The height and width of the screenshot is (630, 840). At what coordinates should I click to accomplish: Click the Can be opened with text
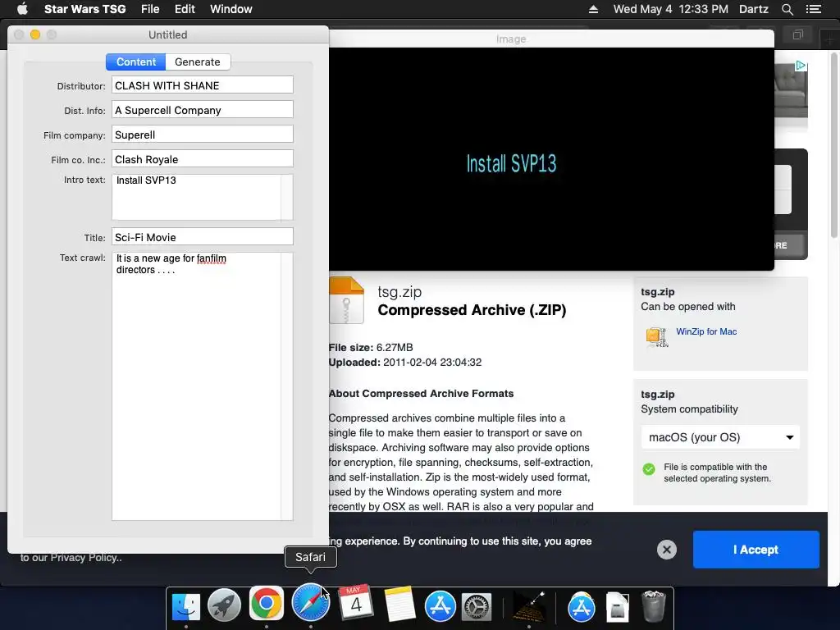[688, 307]
